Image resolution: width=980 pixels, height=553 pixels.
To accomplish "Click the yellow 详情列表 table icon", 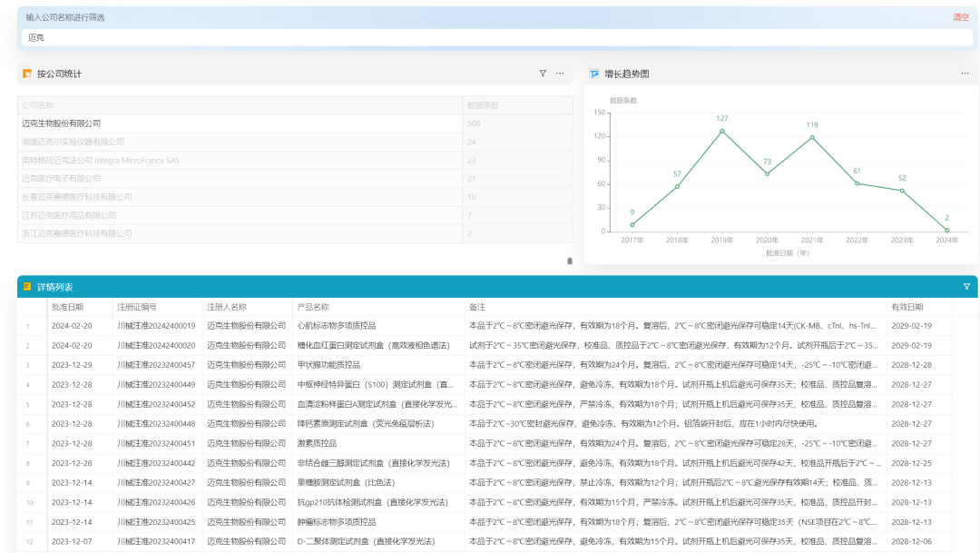I will pyautogui.click(x=27, y=287).
